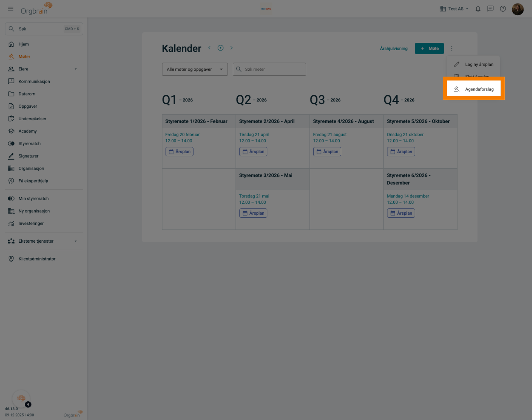Screen dimensions: 532x420
Task: Open Styremøte 3/2026 - Mai meeting
Action: point(266,175)
